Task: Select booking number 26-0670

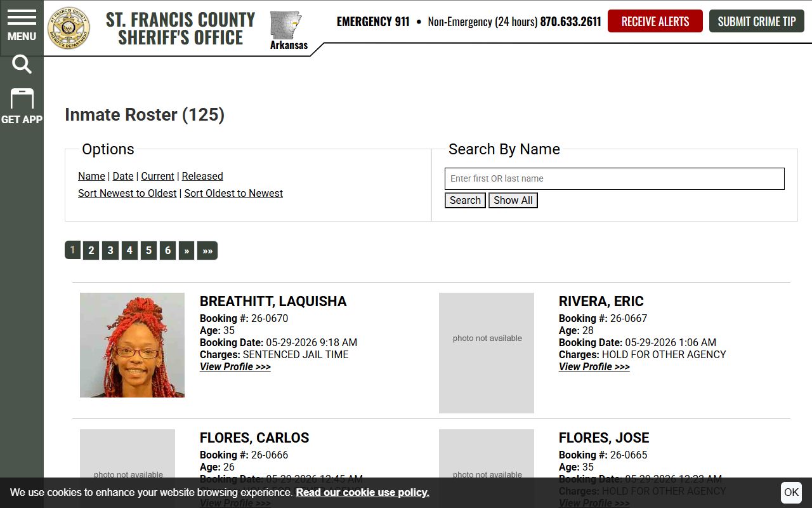Action: [270, 318]
